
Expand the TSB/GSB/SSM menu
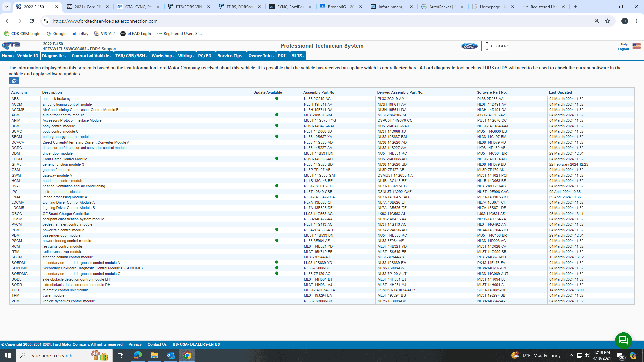click(131, 56)
